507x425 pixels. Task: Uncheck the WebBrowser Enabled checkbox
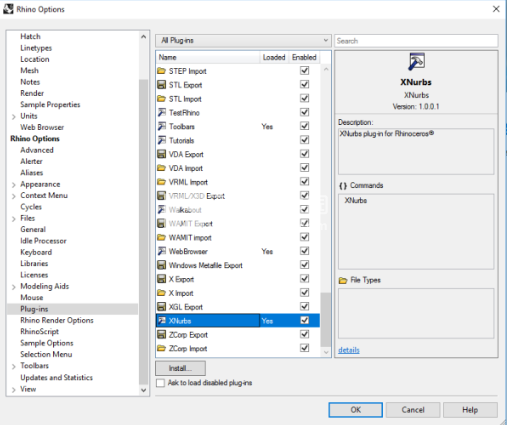304,251
